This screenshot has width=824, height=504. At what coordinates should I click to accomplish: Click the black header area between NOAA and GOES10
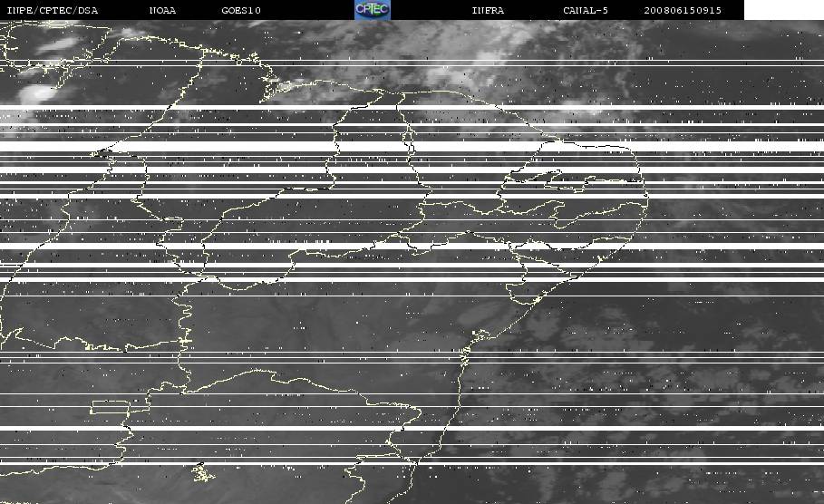click(199, 10)
